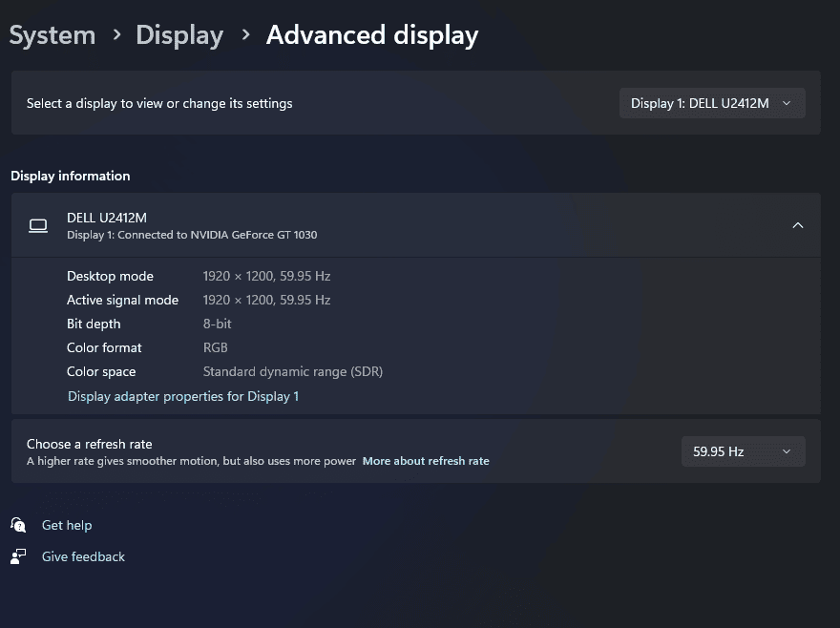840x628 pixels.
Task: Navigate to Display breadcrumb
Action: click(x=179, y=36)
